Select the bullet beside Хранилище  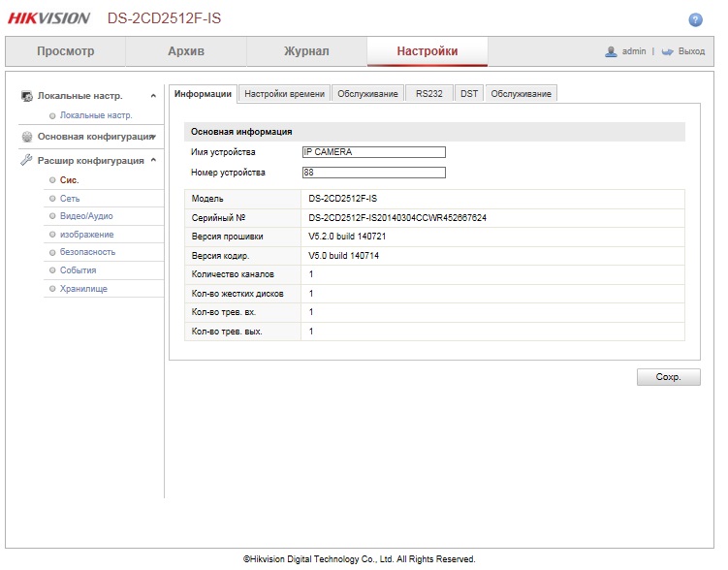52,289
